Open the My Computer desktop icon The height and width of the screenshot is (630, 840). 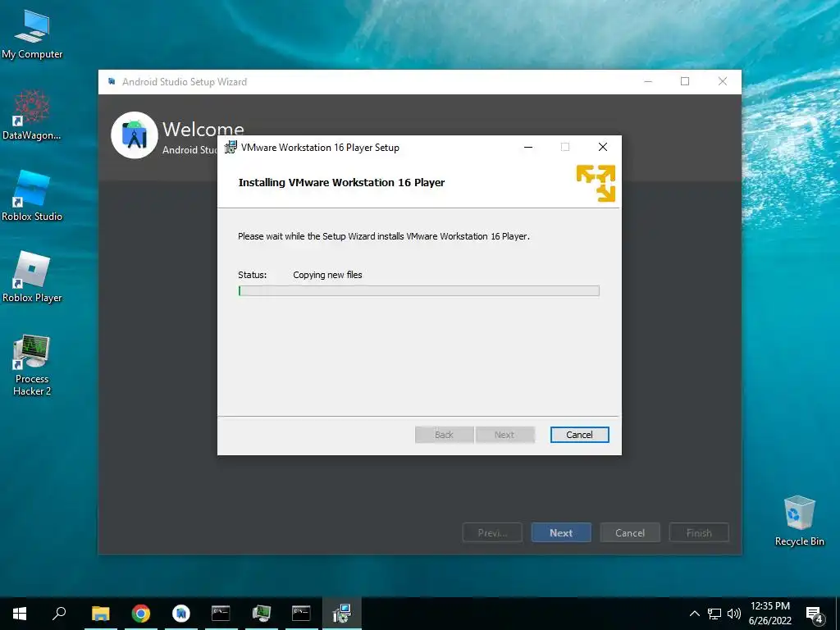32,34
